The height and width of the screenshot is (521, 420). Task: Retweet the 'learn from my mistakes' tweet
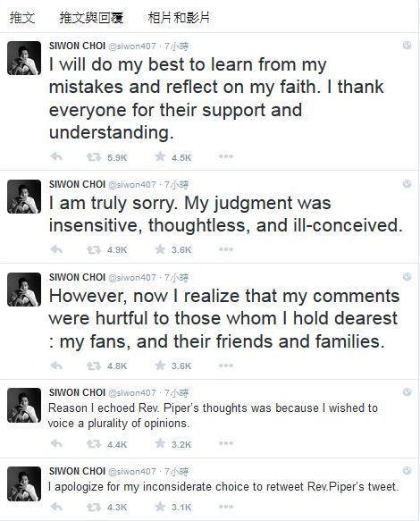point(94,156)
